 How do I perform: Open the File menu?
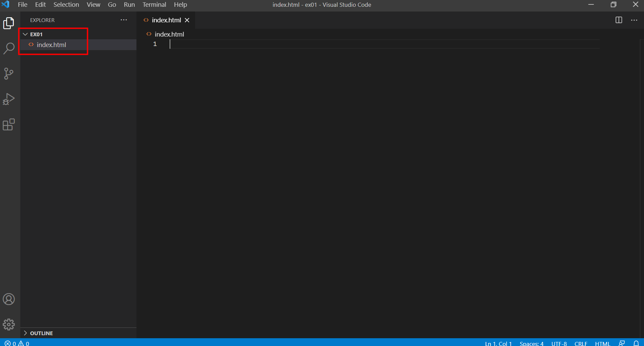(x=23, y=5)
